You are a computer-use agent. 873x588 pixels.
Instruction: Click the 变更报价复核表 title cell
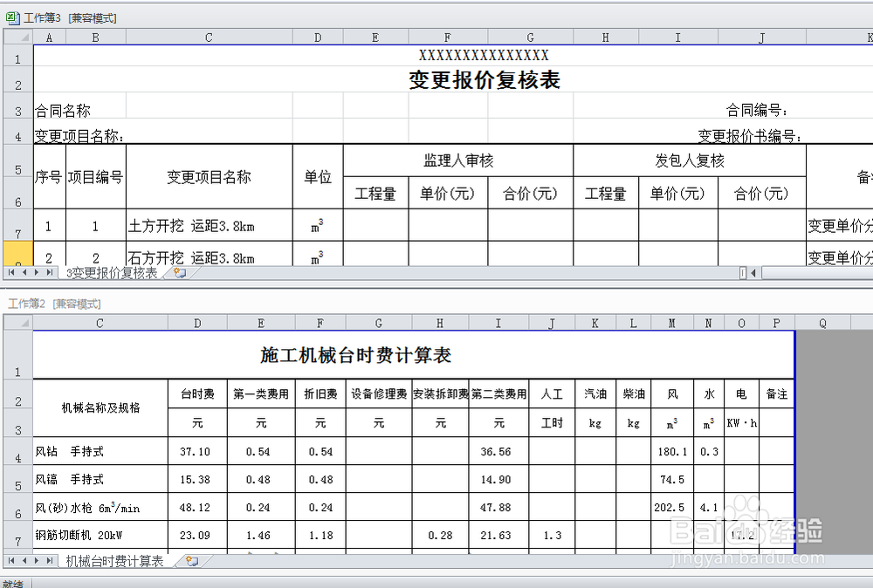coord(485,79)
